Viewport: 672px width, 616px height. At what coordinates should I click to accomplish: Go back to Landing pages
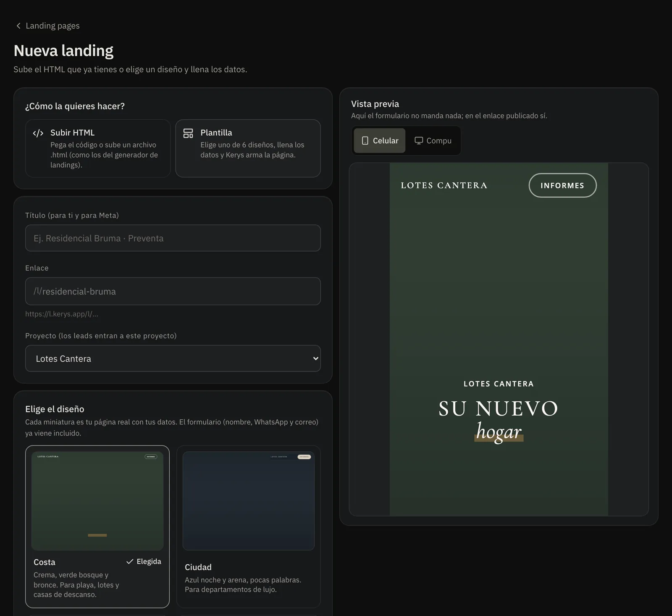tap(47, 26)
